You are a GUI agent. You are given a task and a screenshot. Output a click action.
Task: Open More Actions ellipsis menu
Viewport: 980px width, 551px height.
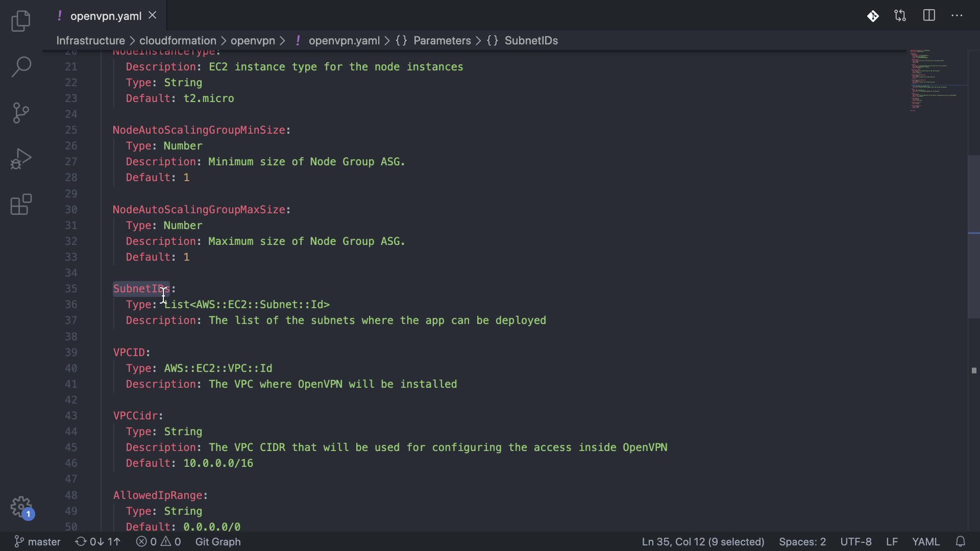click(x=957, y=16)
